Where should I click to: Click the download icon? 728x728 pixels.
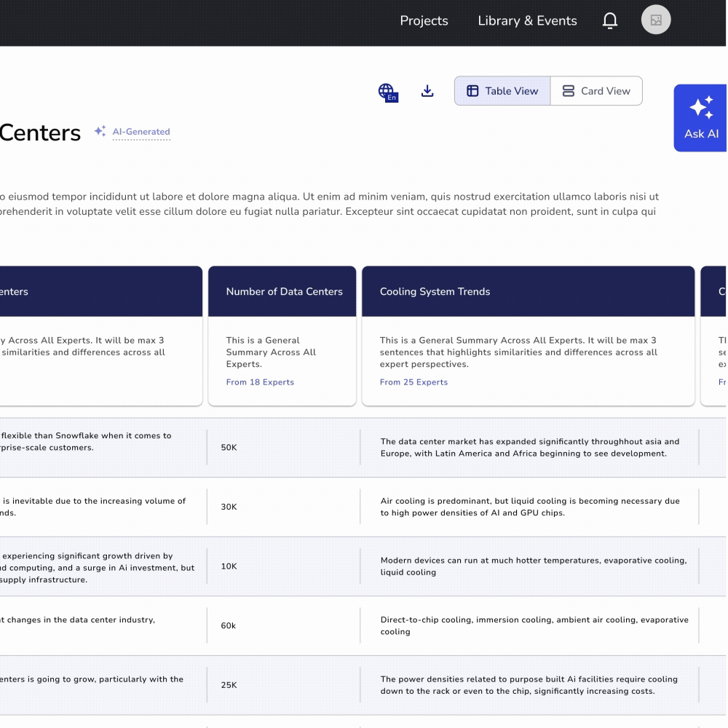coord(427,91)
